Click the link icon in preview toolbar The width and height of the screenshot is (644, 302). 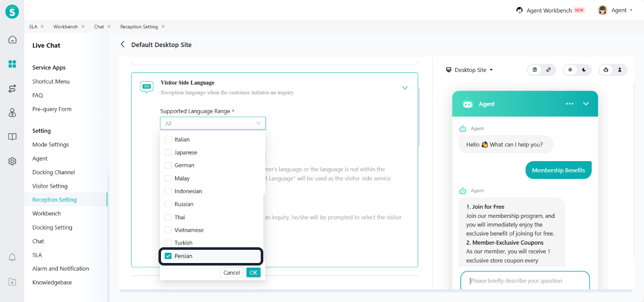548,70
